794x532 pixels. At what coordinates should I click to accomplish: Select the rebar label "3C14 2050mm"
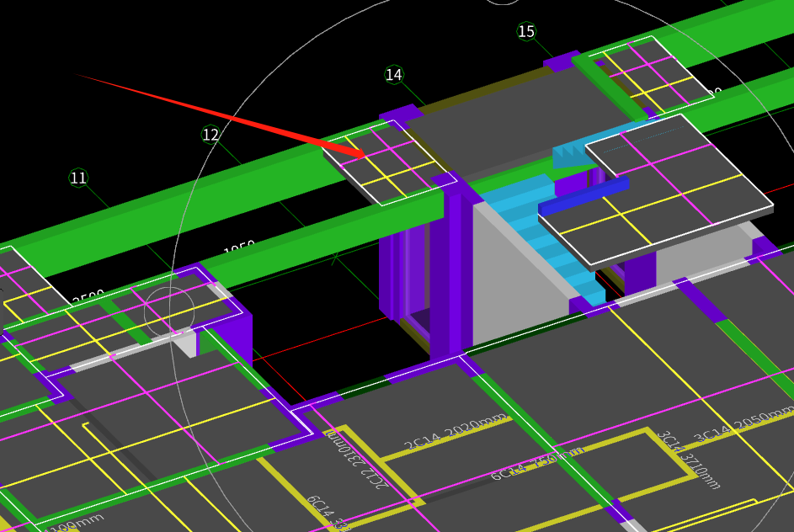coord(743,424)
